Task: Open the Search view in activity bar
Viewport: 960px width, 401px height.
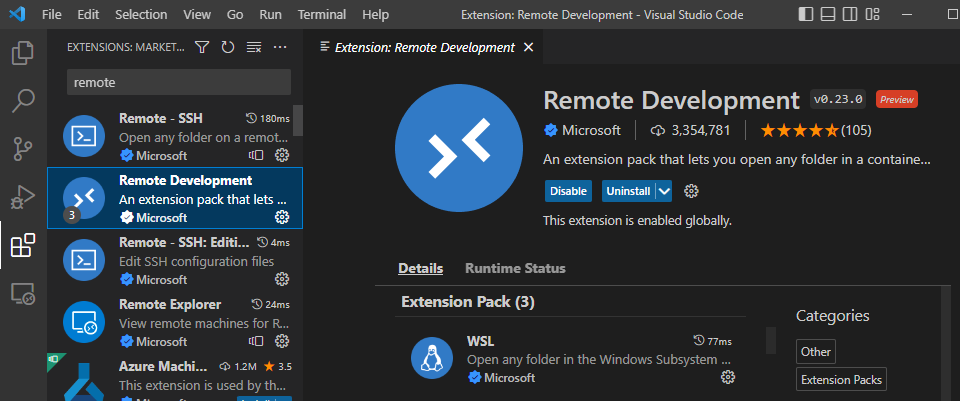Action: click(23, 100)
